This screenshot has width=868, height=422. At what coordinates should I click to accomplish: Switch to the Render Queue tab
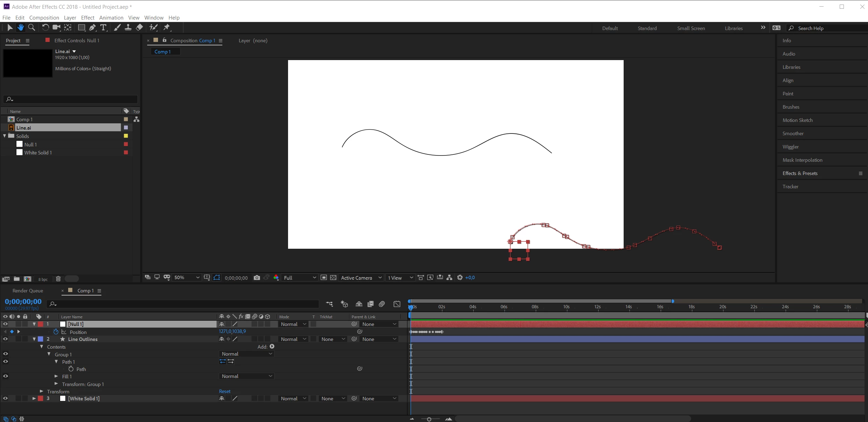[x=28, y=291]
